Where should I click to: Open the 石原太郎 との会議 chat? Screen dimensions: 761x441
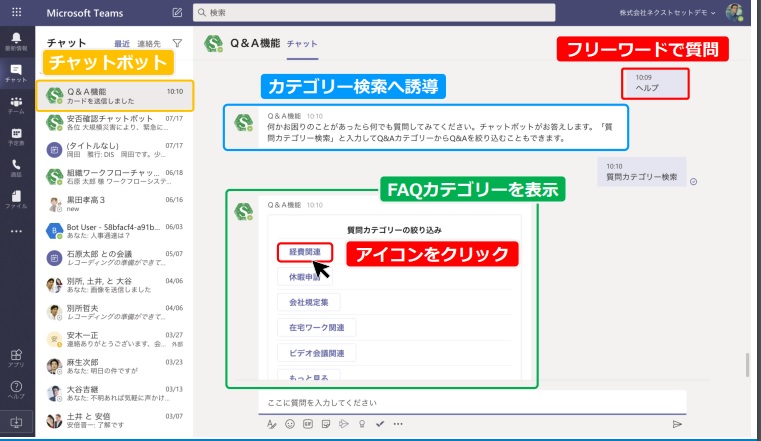[115, 258]
